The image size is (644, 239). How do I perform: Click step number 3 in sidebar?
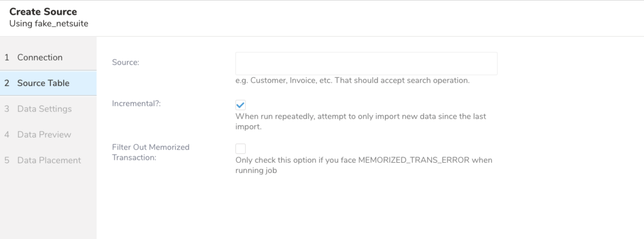[x=7, y=109]
